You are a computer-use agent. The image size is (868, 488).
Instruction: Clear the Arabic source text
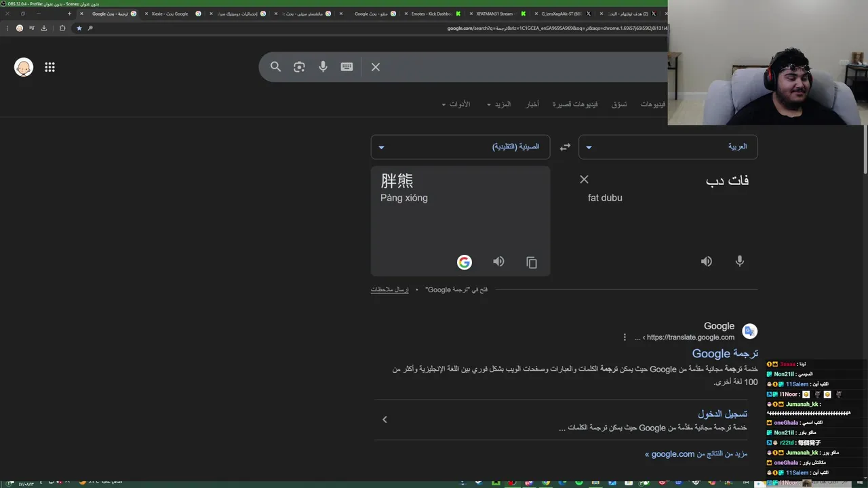(x=584, y=180)
